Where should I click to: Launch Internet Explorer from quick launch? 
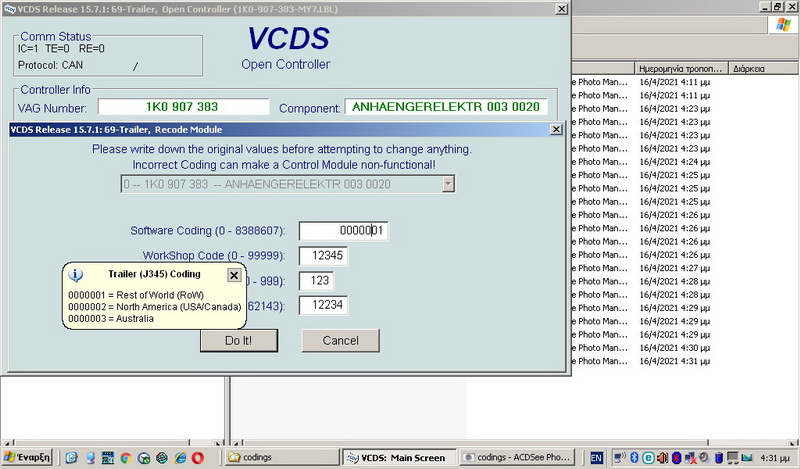pos(180,458)
